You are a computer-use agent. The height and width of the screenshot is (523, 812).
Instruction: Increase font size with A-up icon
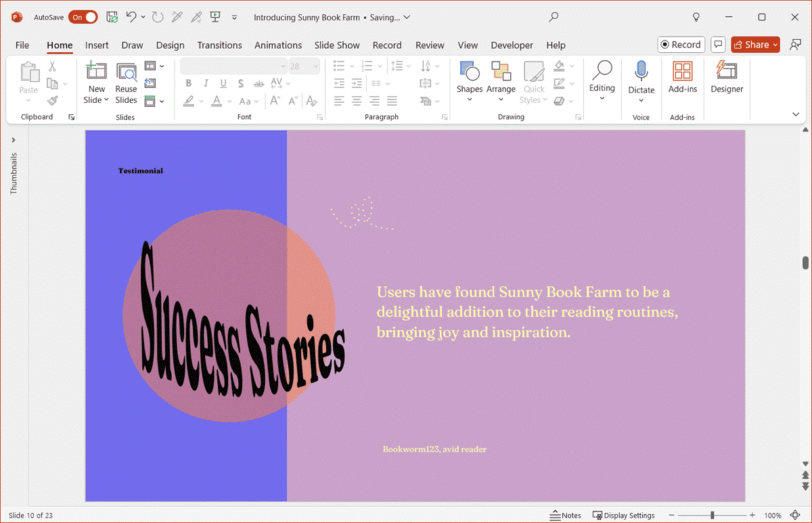[x=275, y=101]
